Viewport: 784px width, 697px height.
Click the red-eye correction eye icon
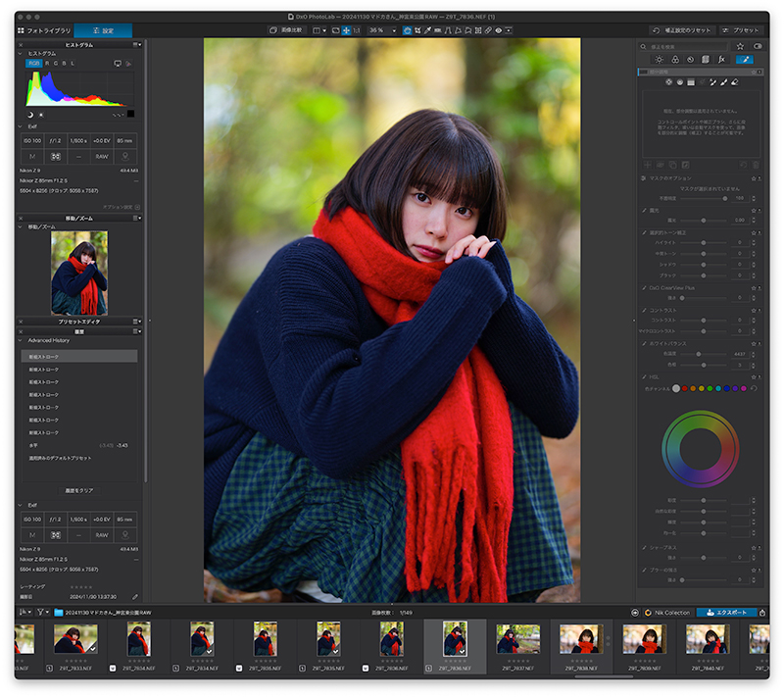coord(499,30)
